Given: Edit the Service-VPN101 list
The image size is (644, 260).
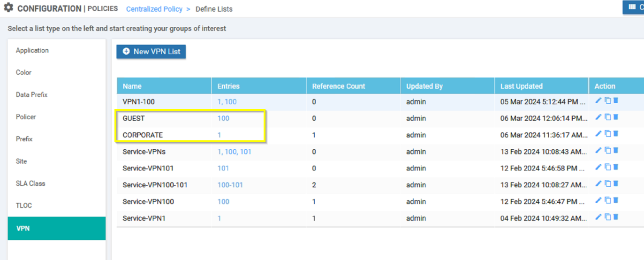Looking at the screenshot, I should click(x=598, y=167).
